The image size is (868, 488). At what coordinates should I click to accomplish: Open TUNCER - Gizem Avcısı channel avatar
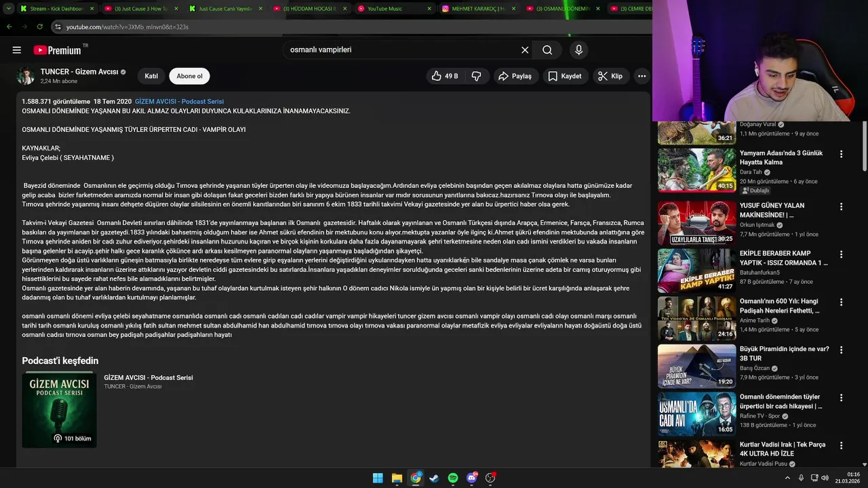tap(26, 76)
